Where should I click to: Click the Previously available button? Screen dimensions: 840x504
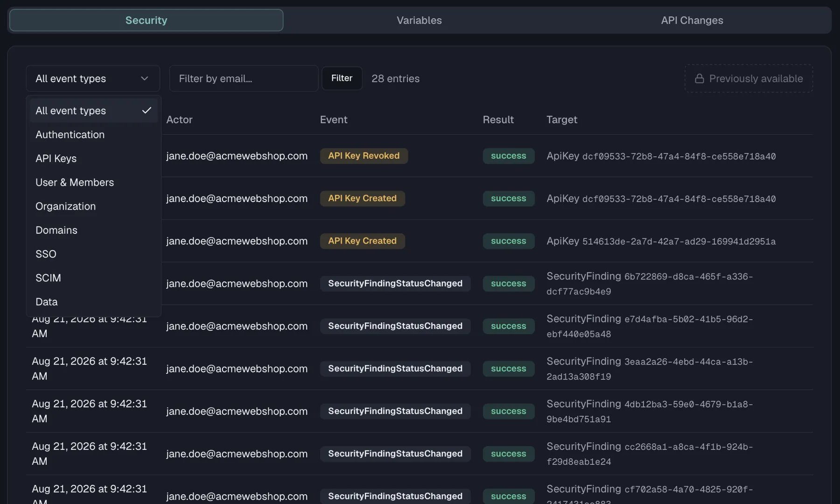click(x=749, y=78)
